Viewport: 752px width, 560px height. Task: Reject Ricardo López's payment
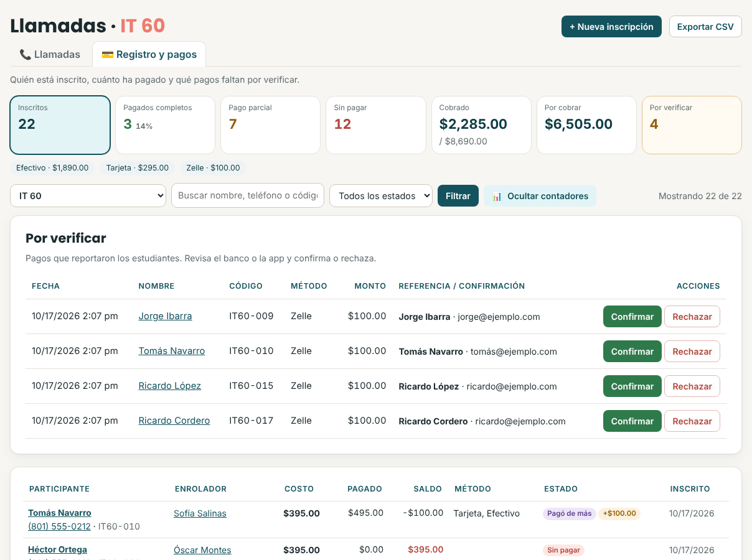tap(692, 386)
